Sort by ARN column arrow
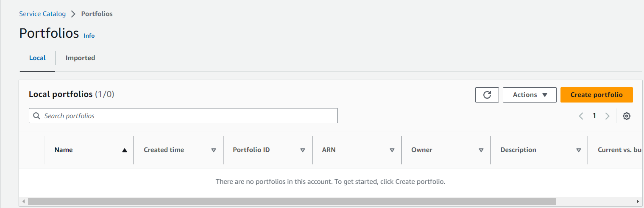This screenshot has height=208, width=644. click(392, 150)
